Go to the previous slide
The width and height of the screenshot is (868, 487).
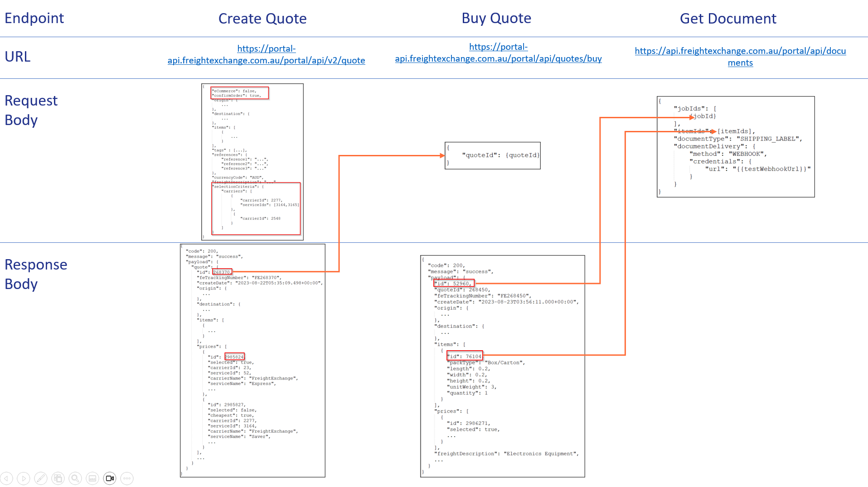[x=6, y=478]
